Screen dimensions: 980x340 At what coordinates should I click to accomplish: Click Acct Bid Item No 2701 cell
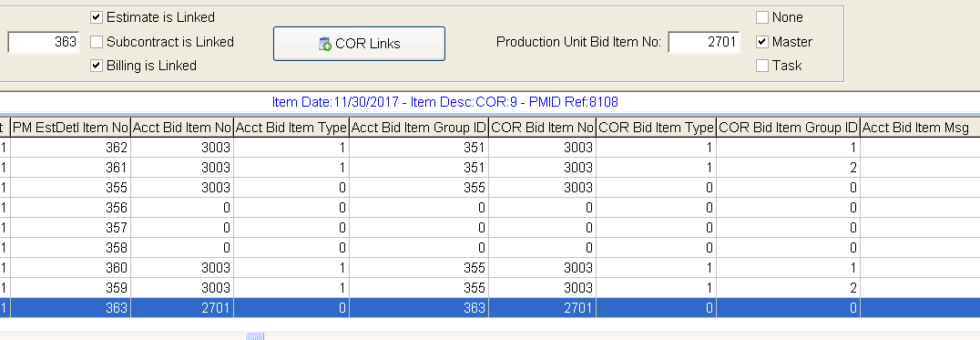[x=182, y=307]
